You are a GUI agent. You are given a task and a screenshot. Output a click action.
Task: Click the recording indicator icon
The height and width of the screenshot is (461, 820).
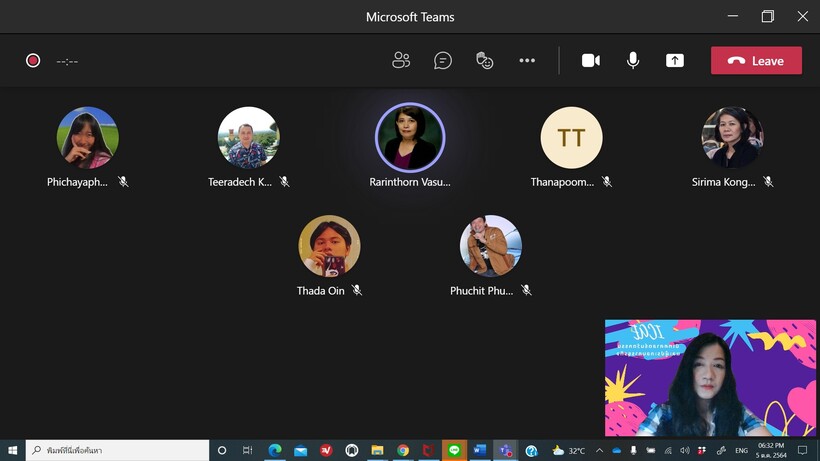click(x=33, y=61)
